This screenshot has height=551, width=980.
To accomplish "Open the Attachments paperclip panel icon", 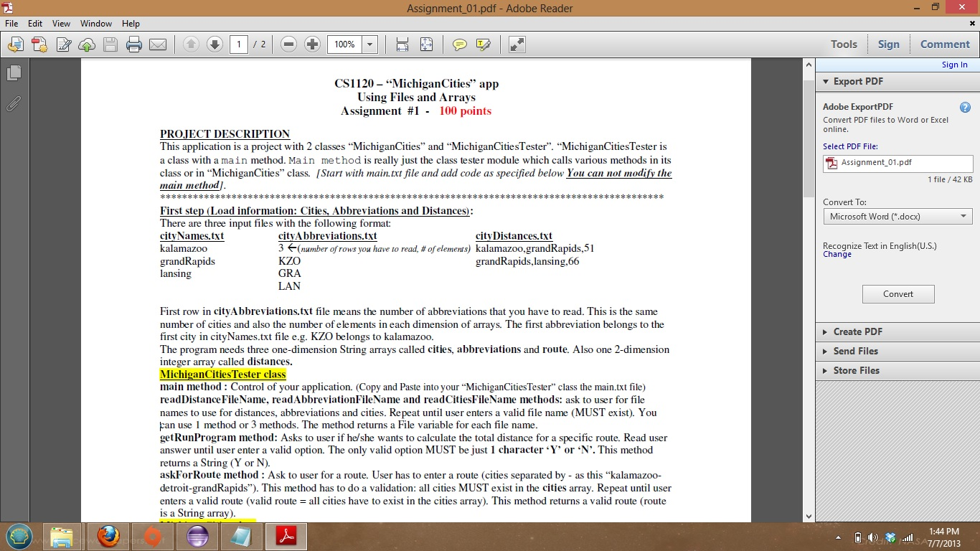I will coord(14,103).
